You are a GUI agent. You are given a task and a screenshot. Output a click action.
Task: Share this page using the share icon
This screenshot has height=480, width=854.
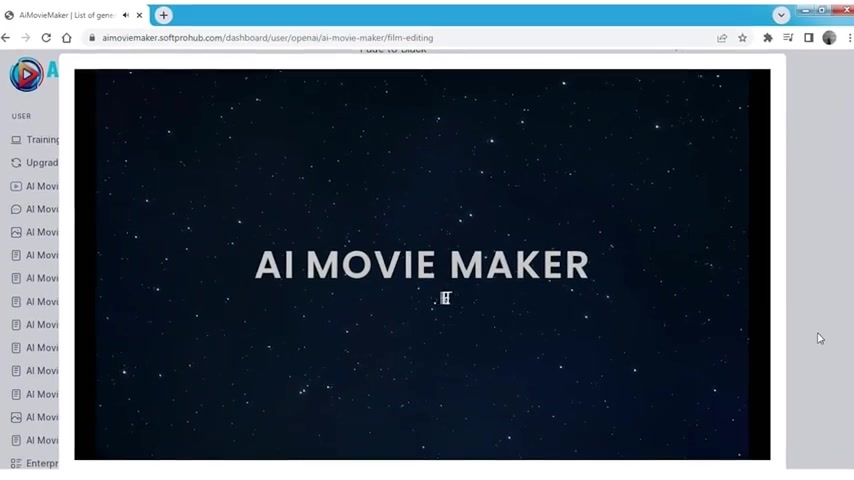722,38
